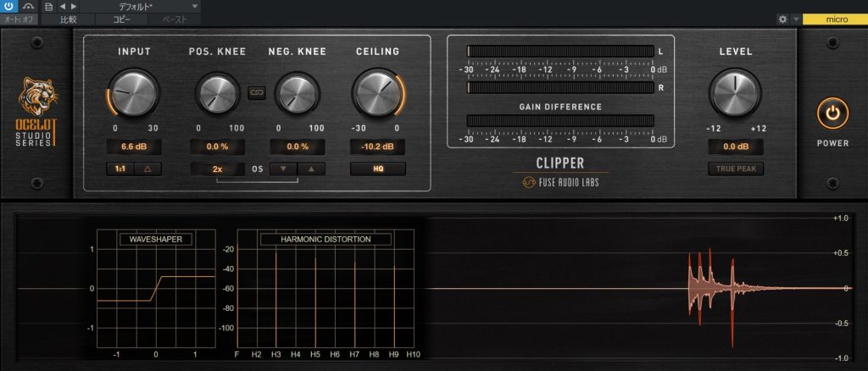This screenshot has height=371, width=868.
Task: Click the 6.6 dB input value field
Action: coord(134,147)
